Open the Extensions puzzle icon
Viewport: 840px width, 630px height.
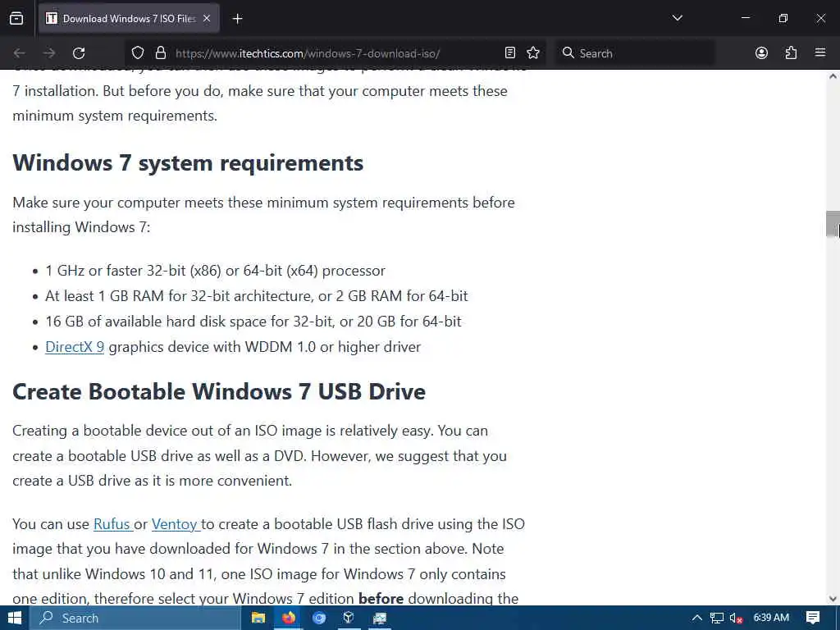point(791,52)
